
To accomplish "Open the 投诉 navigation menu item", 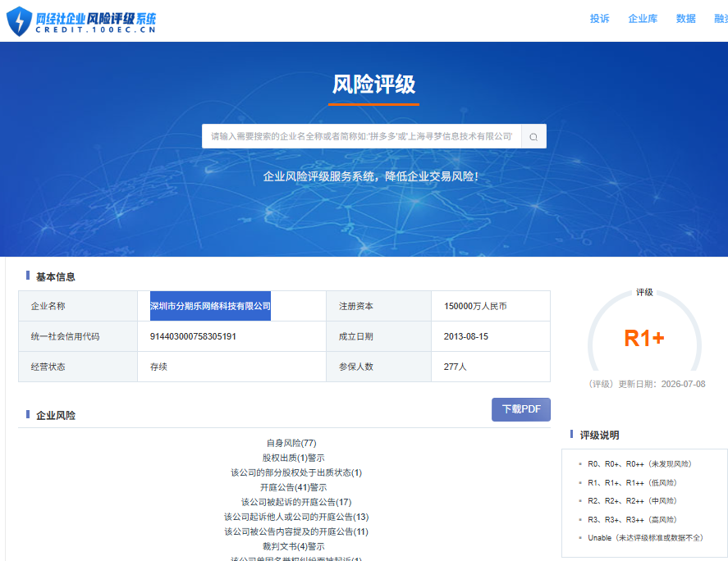I will tap(599, 19).
